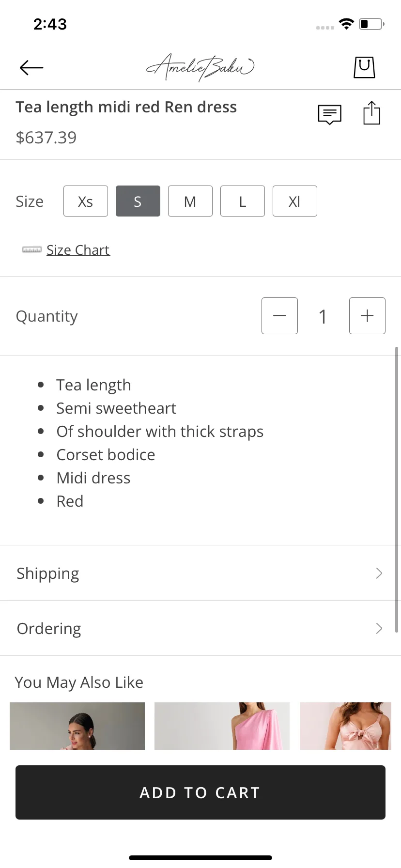Select size M

coord(190,201)
